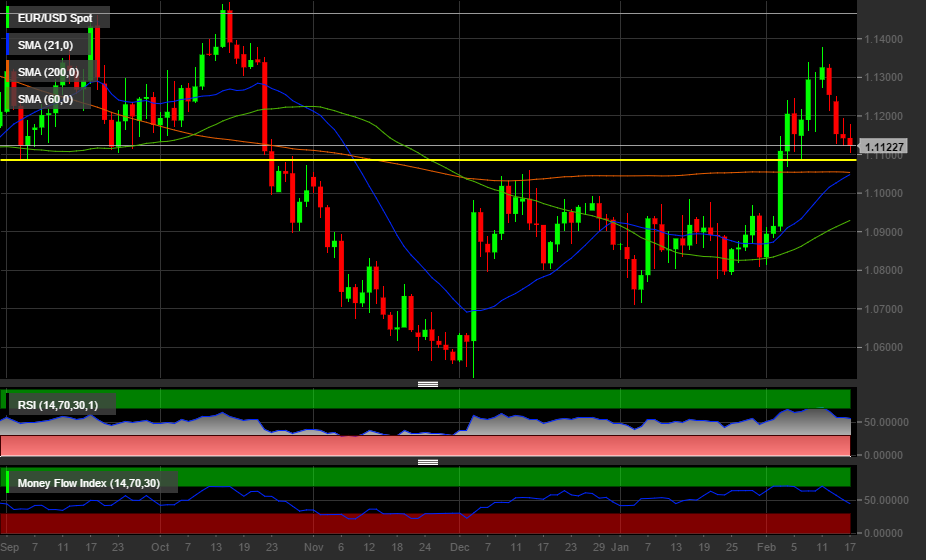926x560 pixels.
Task: Grab the divider handle above the RSI pane
Action: (428, 384)
